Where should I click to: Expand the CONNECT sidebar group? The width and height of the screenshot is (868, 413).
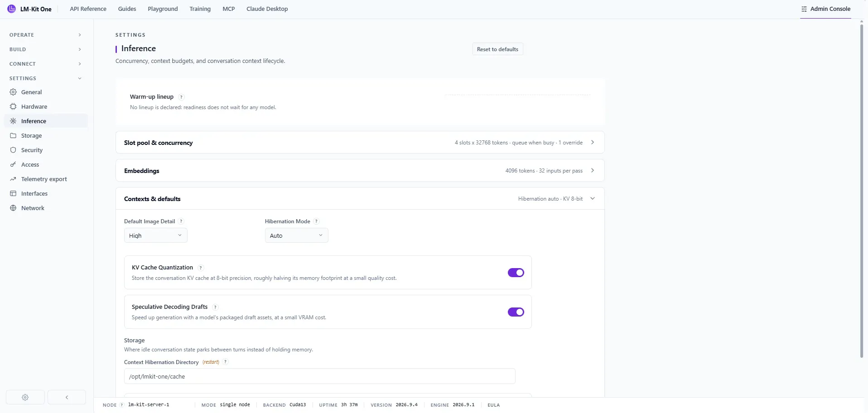click(x=45, y=64)
